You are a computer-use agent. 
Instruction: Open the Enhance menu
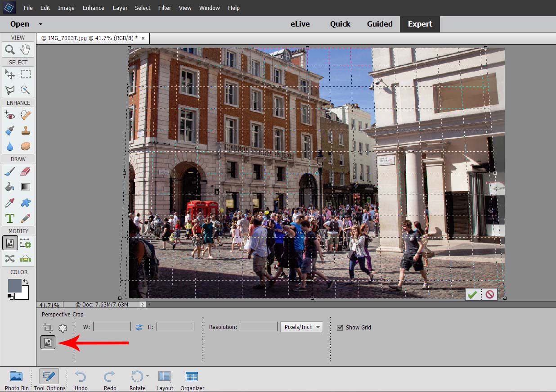click(93, 8)
